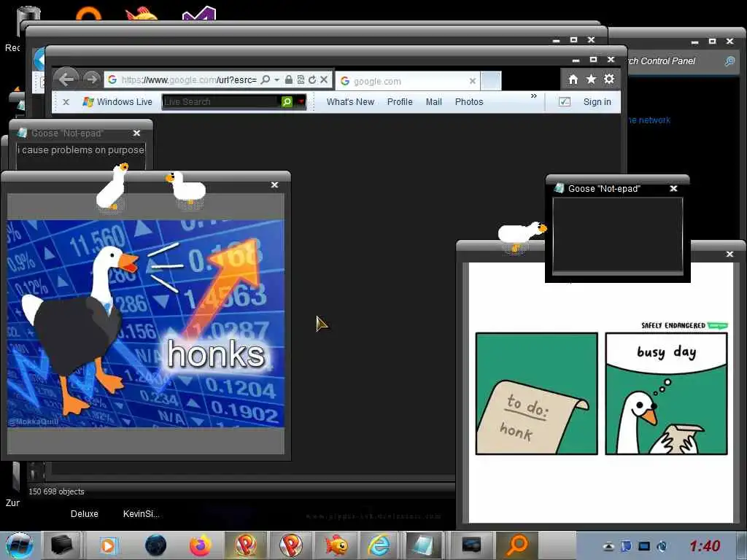Viewport: 747px width, 560px height.
Task: Click the blue network link in Control Panel
Action: pyautogui.click(x=649, y=120)
